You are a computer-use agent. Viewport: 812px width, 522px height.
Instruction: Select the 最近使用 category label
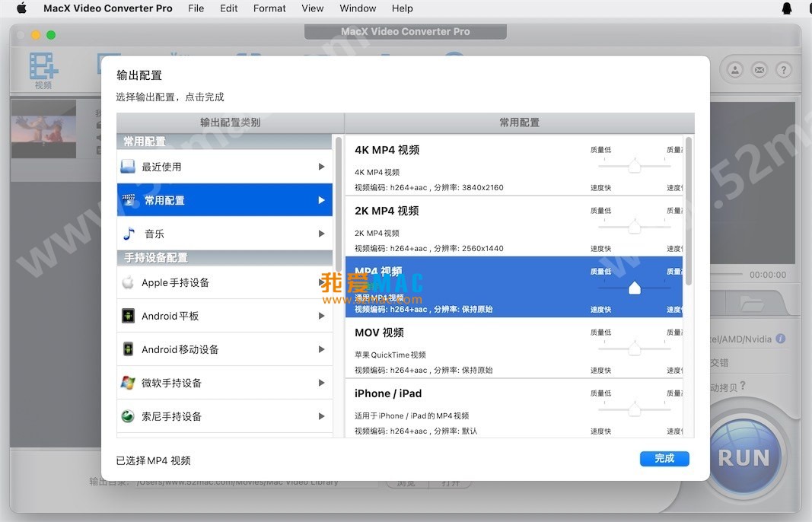161,167
